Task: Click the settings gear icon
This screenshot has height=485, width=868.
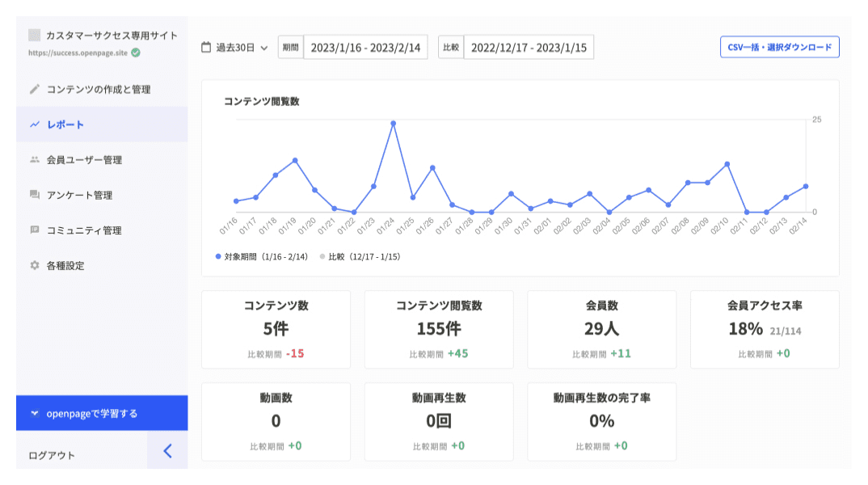Action: pyautogui.click(x=34, y=265)
